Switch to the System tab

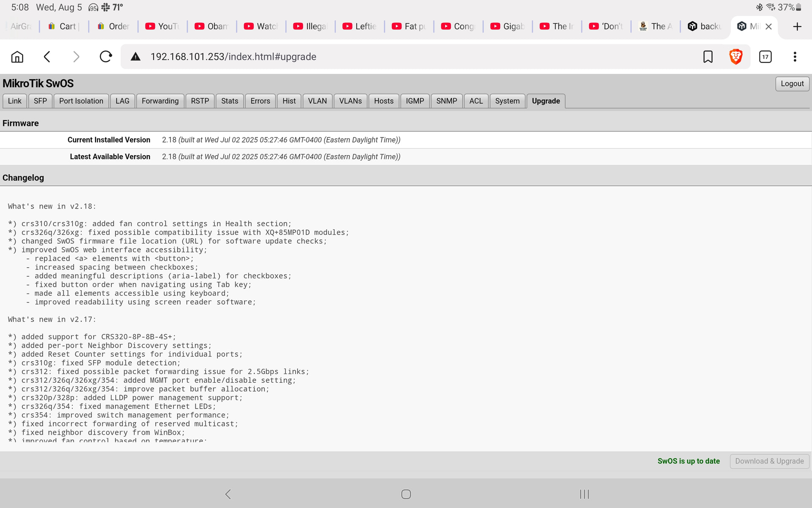coord(507,101)
